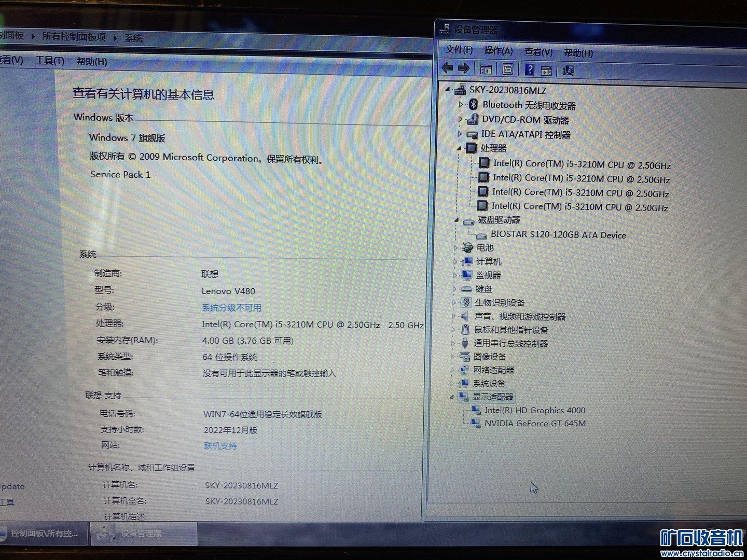Click the 2022年12月版 value
Viewport: 747px width, 560px height.
pyautogui.click(x=230, y=430)
